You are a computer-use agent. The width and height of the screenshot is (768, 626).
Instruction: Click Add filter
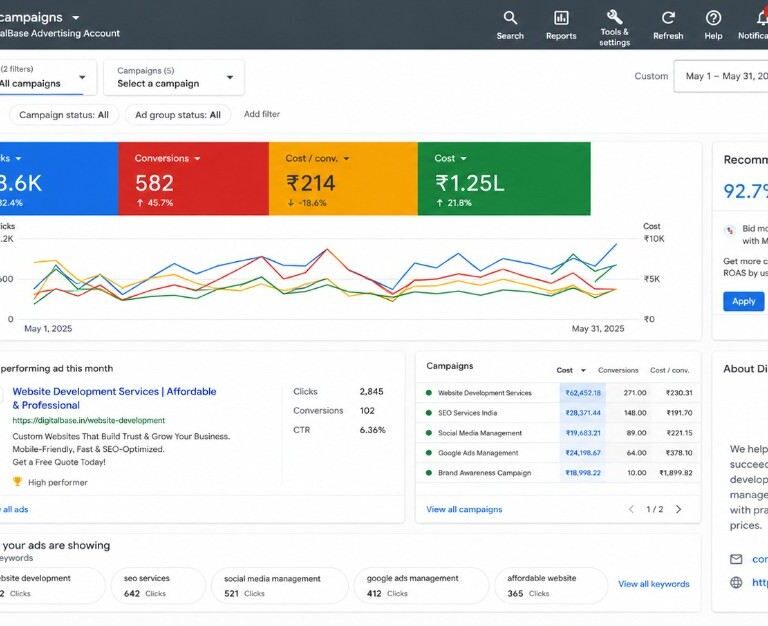[x=262, y=114]
